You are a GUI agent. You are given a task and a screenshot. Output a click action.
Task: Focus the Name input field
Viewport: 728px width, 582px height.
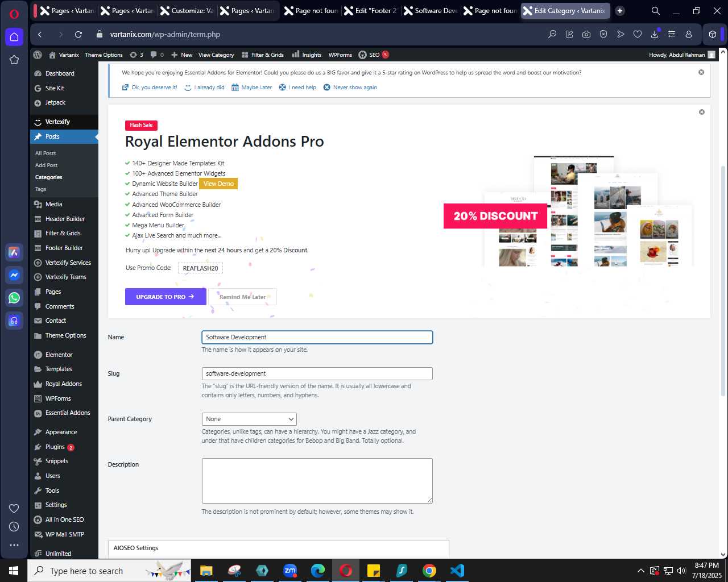click(317, 337)
